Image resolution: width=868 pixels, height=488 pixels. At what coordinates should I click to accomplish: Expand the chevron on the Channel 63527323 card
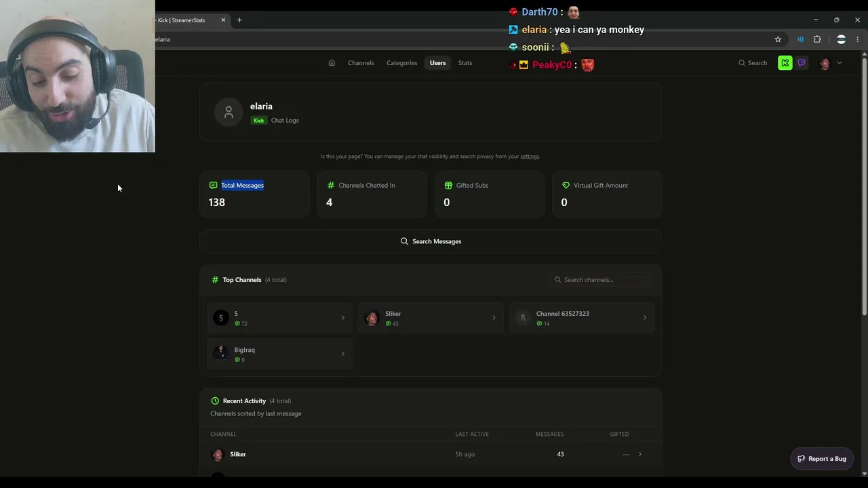645,318
